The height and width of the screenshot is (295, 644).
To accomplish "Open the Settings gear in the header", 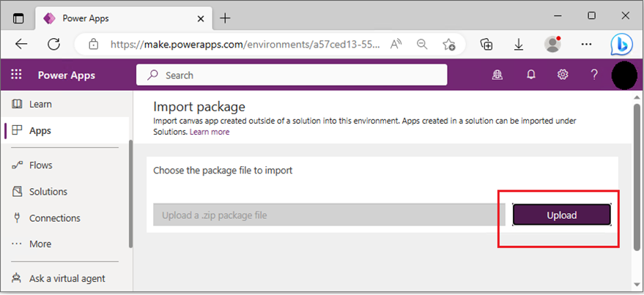I will tap(563, 75).
